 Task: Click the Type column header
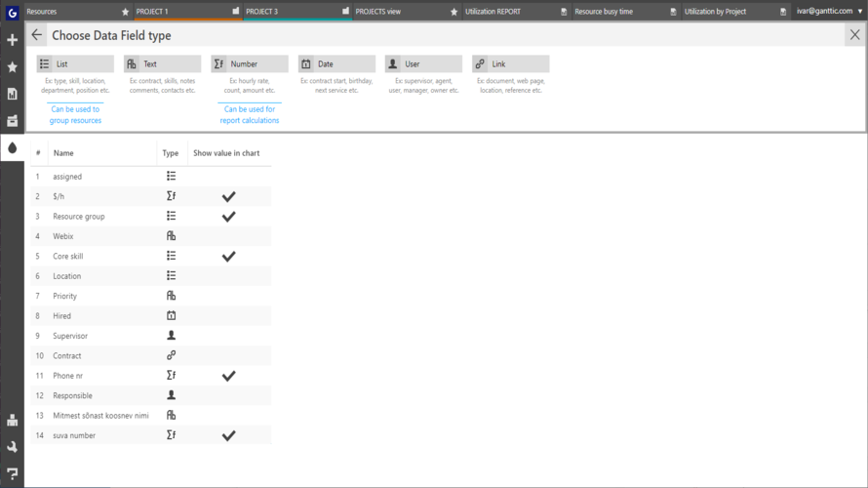[171, 153]
